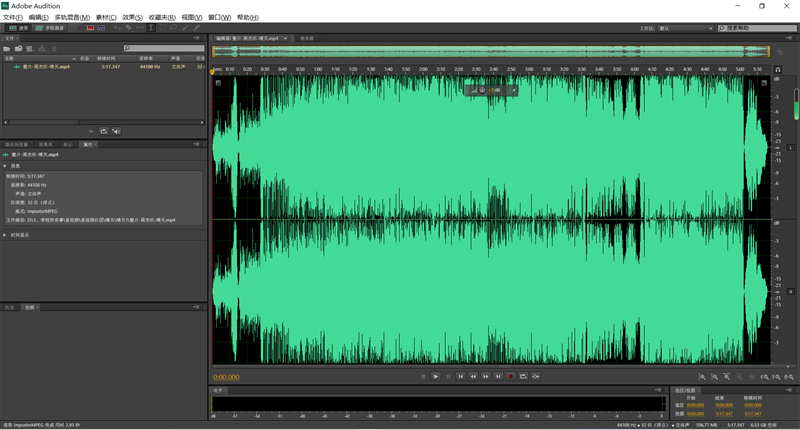Click the red Record button
This screenshot has width=800, height=430.
(x=510, y=376)
